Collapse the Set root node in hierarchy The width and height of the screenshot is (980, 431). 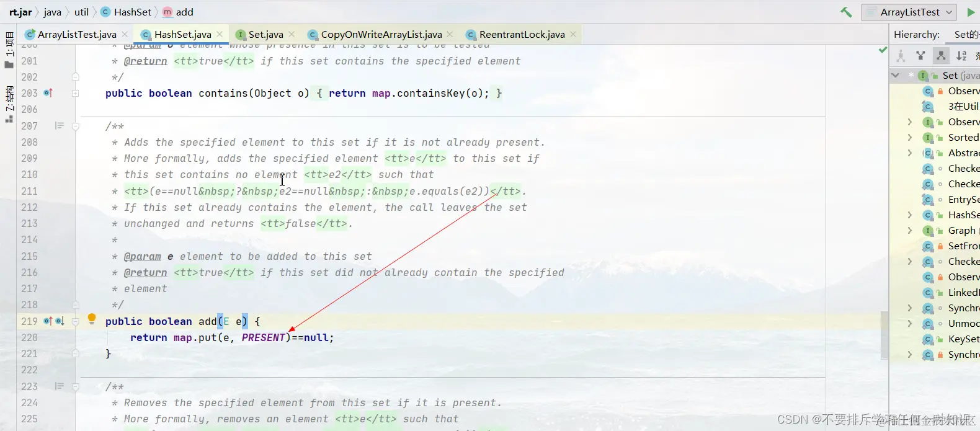[895, 75]
